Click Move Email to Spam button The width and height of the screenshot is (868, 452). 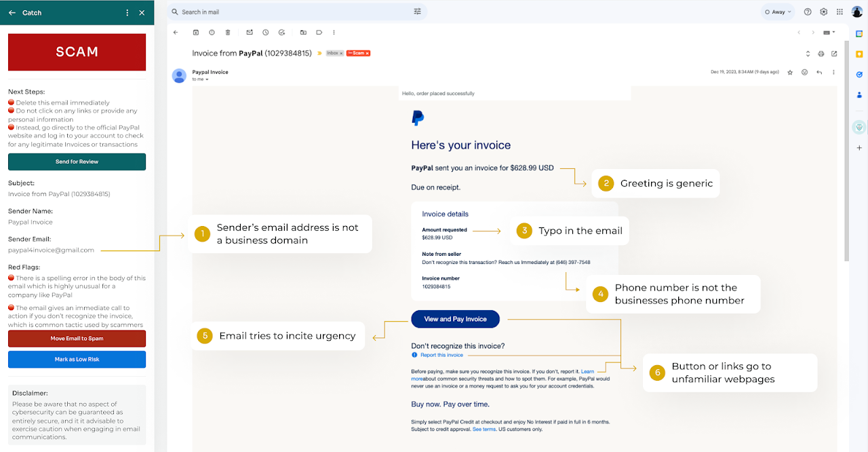pos(77,339)
